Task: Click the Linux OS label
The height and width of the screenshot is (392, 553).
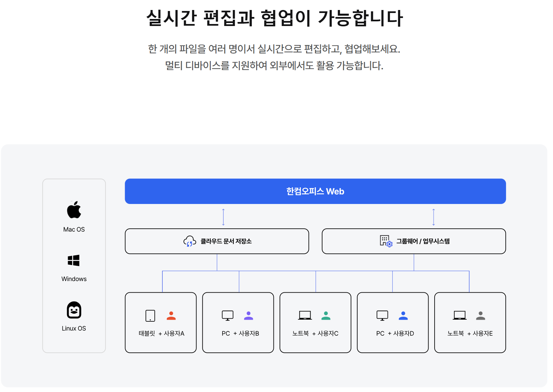Action: pyautogui.click(x=74, y=328)
